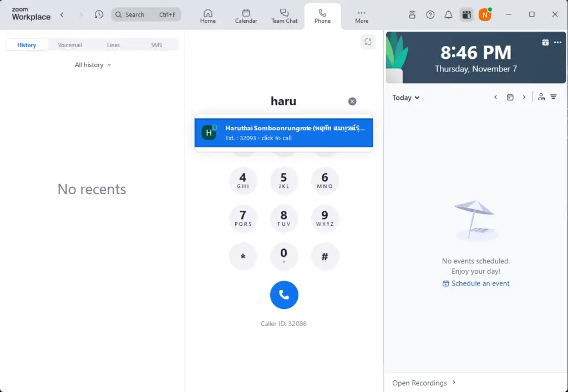
Task: Expand Open Recordings chevron
Action: coord(454,383)
